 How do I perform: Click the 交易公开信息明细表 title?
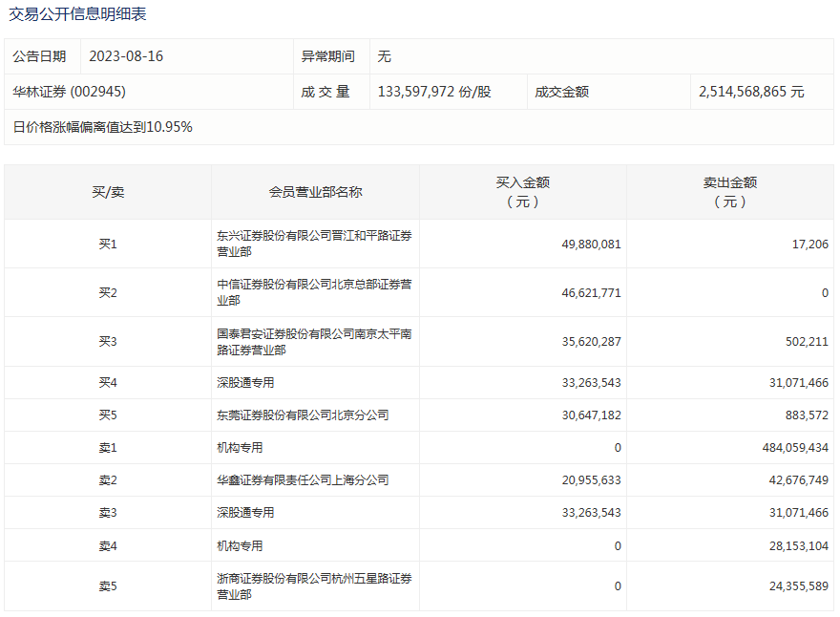click(77, 15)
